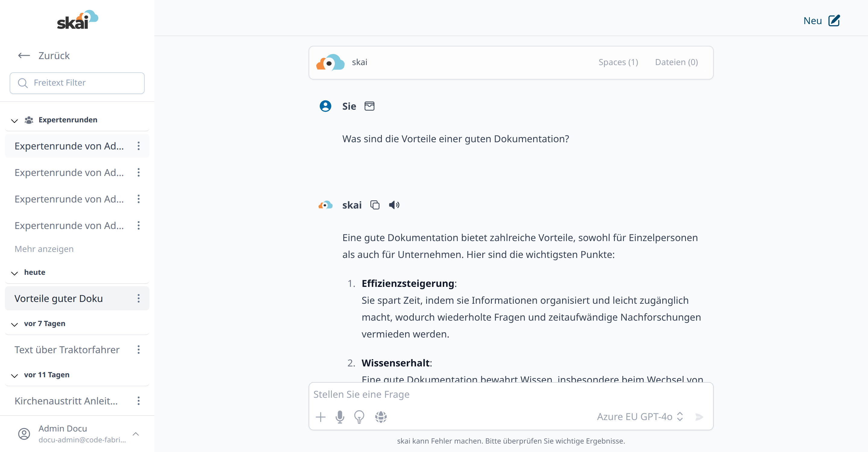Open options menu of first Expertenrunde entry
This screenshot has width=868, height=452.
(139, 146)
